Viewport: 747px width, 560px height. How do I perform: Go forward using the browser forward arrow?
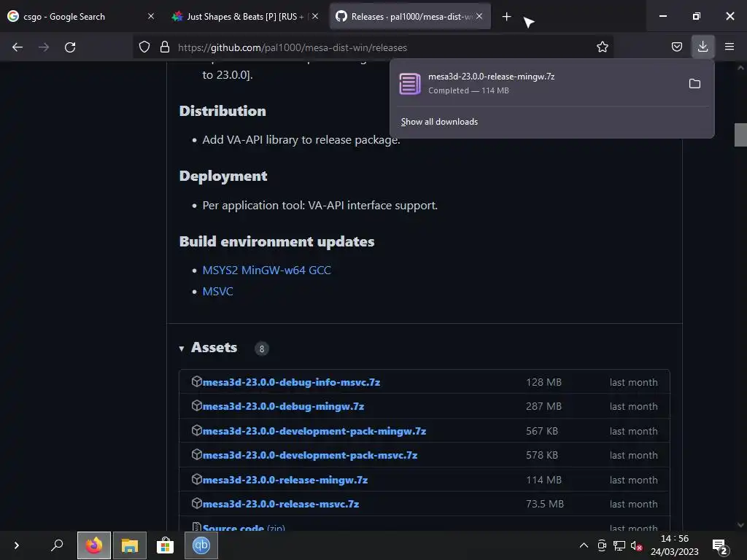coord(44,47)
